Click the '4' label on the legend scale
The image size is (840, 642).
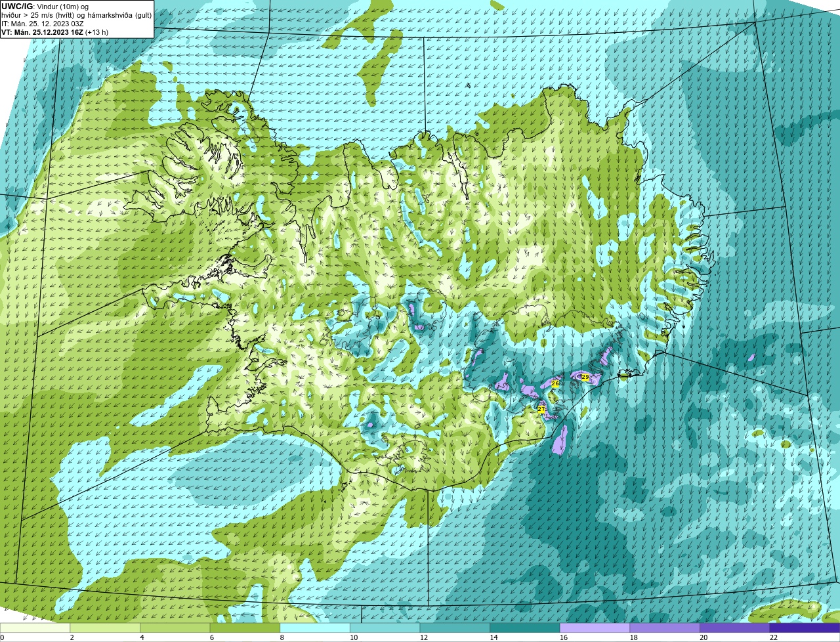coord(142,637)
